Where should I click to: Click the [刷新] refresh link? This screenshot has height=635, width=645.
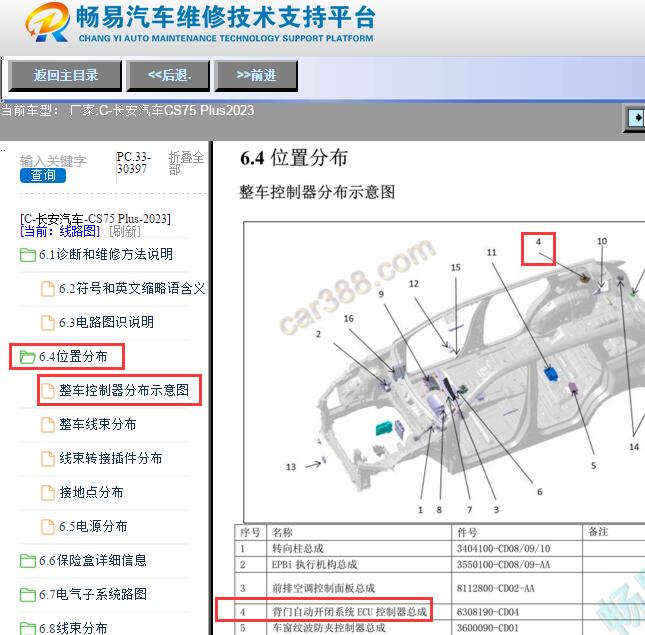point(125,231)
